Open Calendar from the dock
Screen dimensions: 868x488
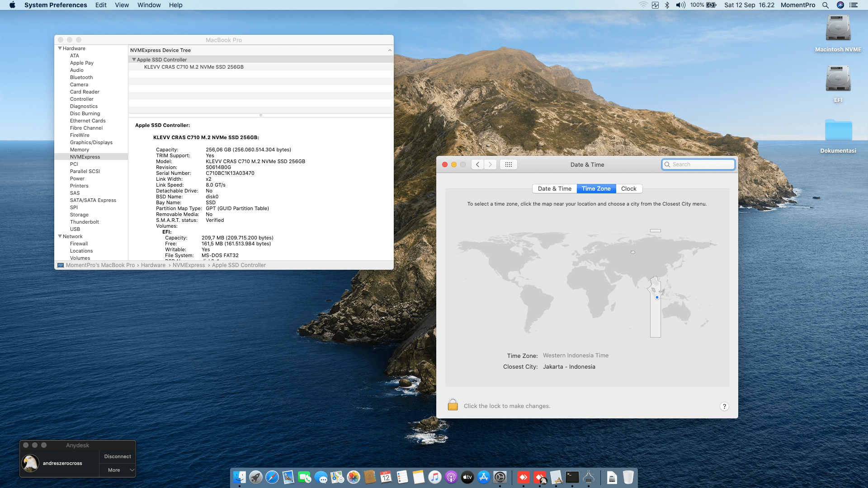point(386,477)
